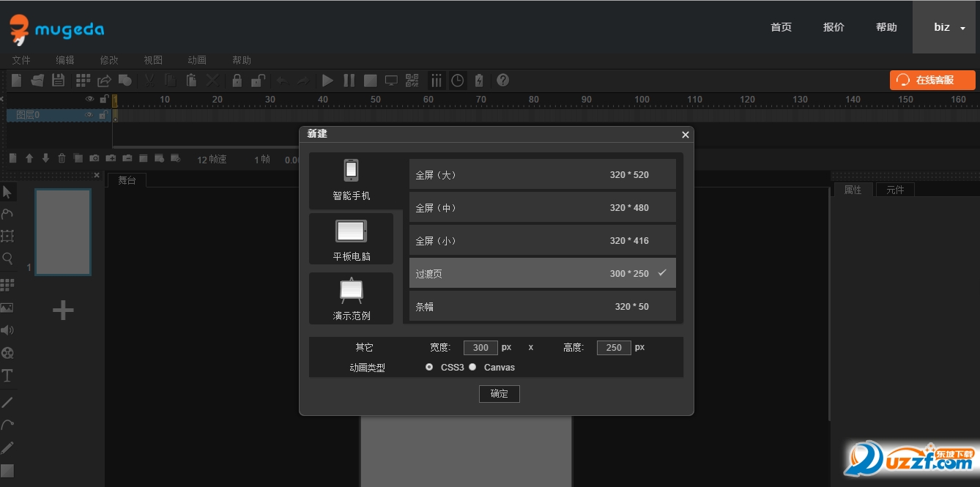Screen dimensions: 980x487
Task: Open the 修改 menu
Action: point(109,60)
